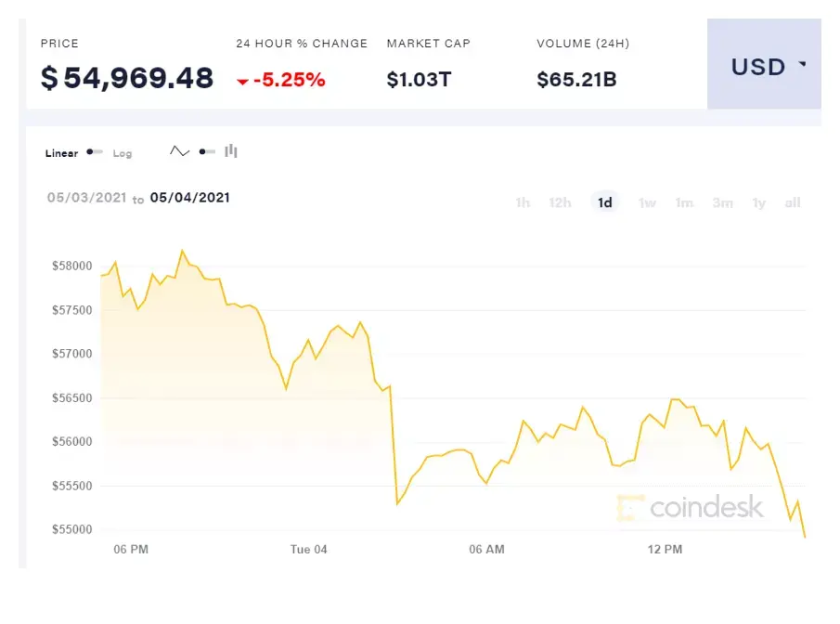Select the 1d time range
This screenshot has width=840, height=624.
click(605, 202)
